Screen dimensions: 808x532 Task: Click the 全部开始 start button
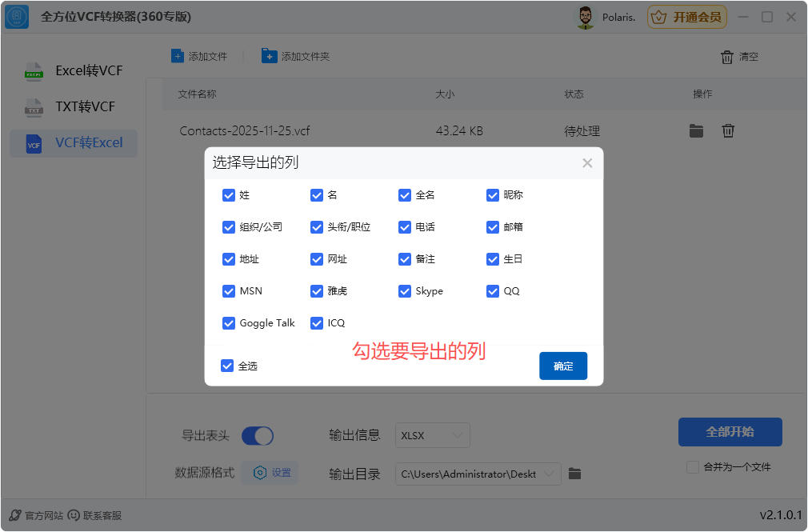click(x=730, y=431)
